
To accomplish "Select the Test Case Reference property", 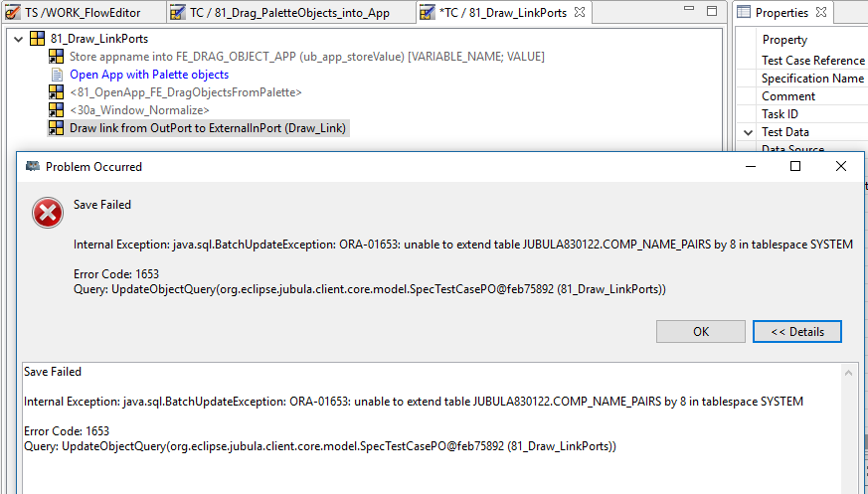I will point(812,61).
